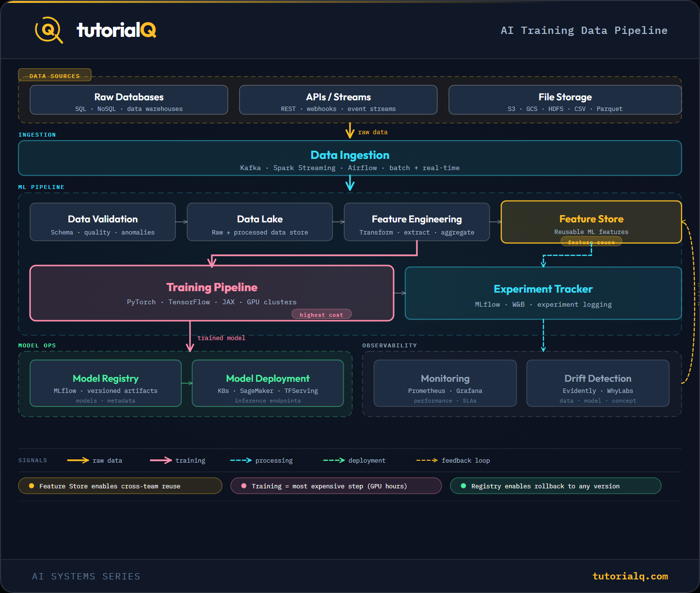The height and width of the screenshot is (593, 700).
Task: Click the 'raw data' arrow label
Action: click(373, 132)
